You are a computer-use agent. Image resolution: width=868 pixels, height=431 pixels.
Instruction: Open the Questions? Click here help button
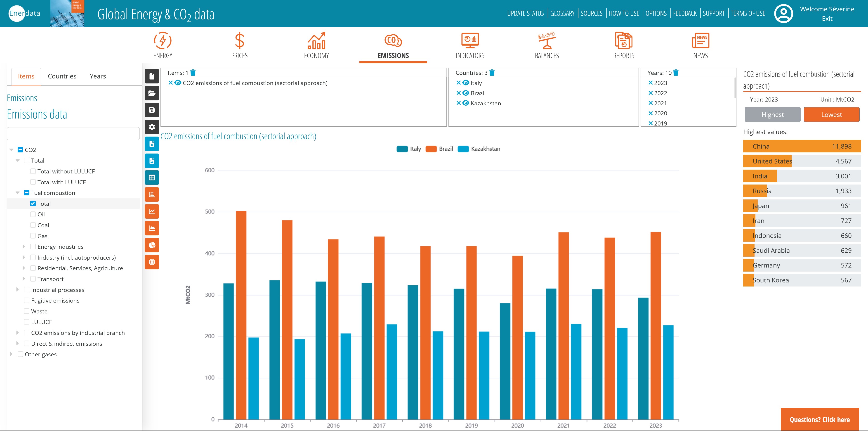tap(819, 419)
